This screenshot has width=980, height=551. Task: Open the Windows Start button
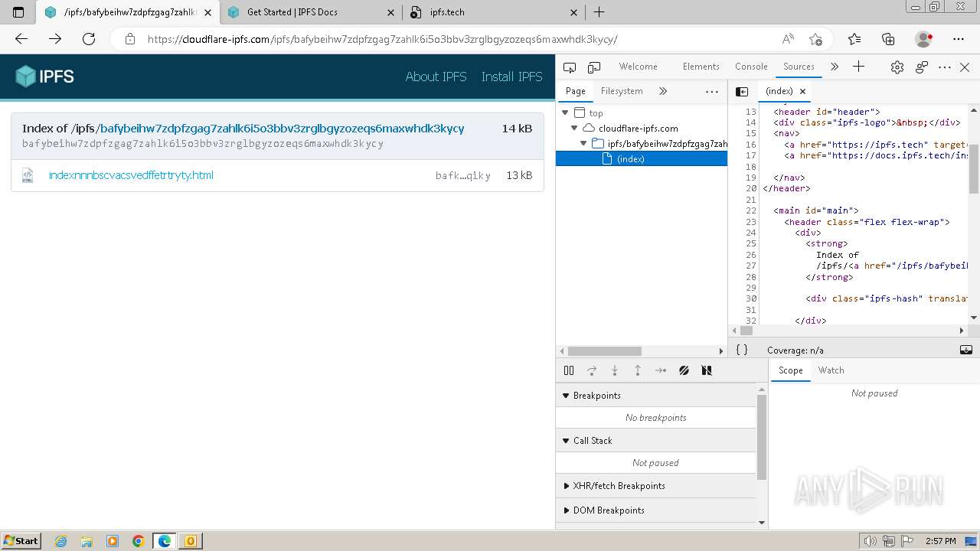click(21, 540)
